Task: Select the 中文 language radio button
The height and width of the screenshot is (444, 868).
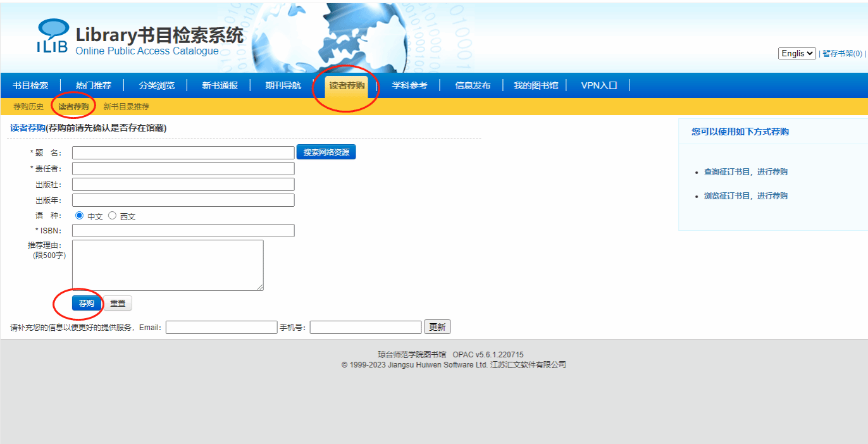Action: coord(79,216)
